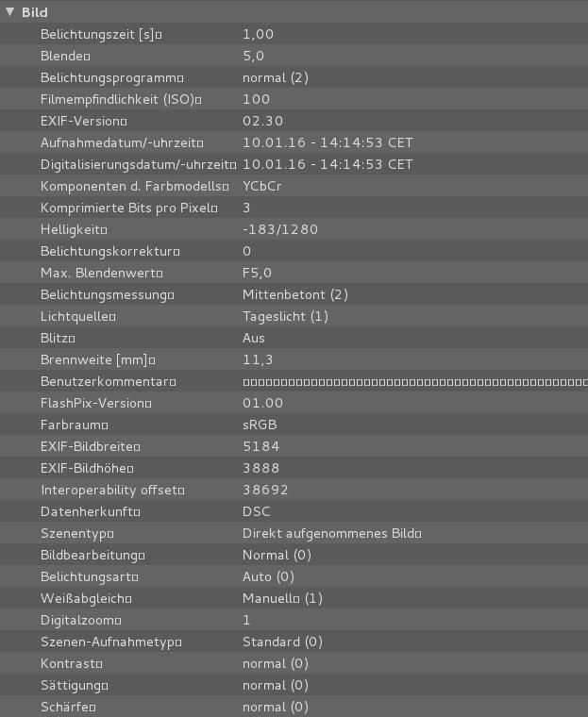Click the Bild section header label
Screen dimensions: 588x717
tap(35, 12)
